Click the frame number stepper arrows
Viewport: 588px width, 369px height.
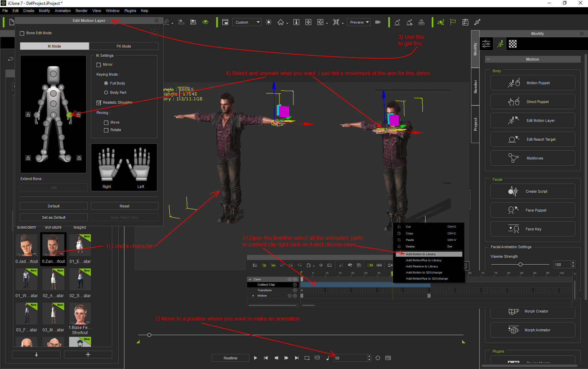[x=369, y=358]
